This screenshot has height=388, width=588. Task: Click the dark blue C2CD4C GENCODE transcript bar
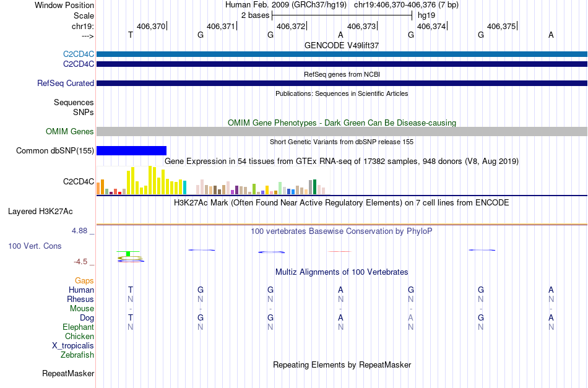pos(342,64)
